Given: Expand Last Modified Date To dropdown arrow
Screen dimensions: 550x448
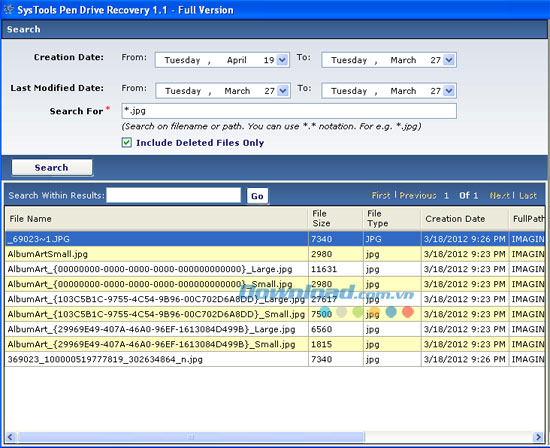Looking at the screenshot, I should (x=449, y=91).
